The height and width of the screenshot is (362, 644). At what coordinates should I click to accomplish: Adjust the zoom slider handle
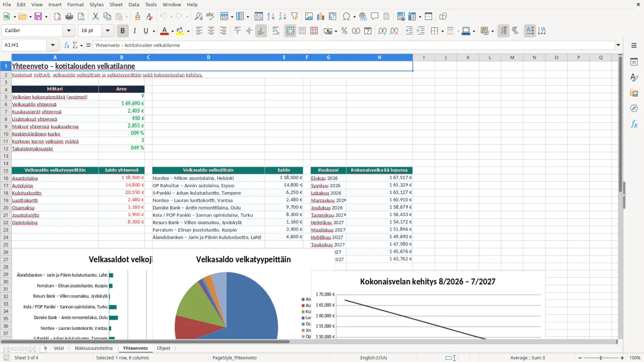pyautogui.click(x=601, y=358)
